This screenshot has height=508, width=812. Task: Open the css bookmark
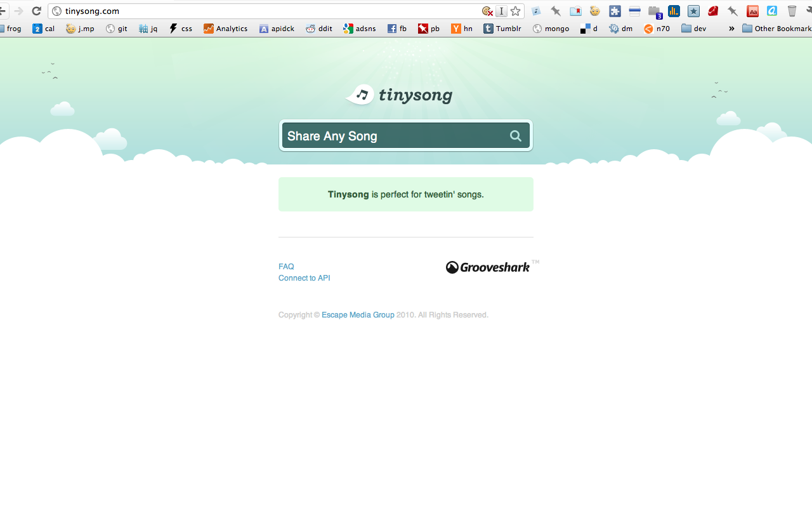pyautogui.click(x=181, y=29)
